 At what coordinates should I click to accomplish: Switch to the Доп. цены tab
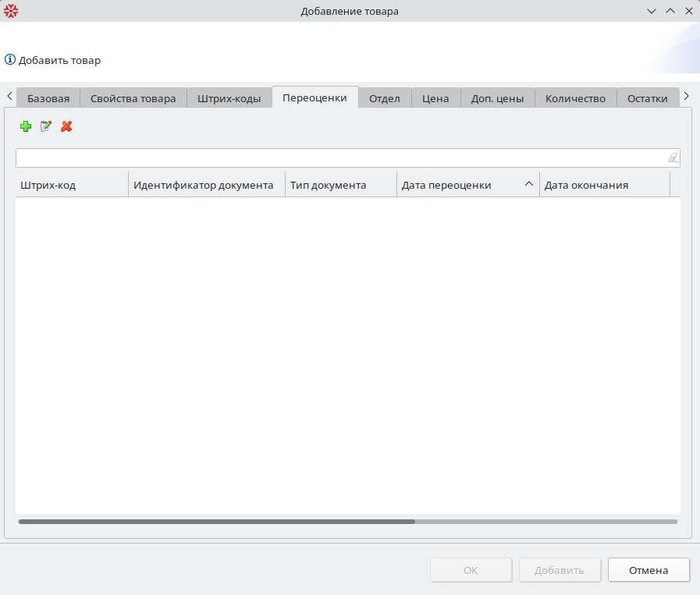[497, 98]
